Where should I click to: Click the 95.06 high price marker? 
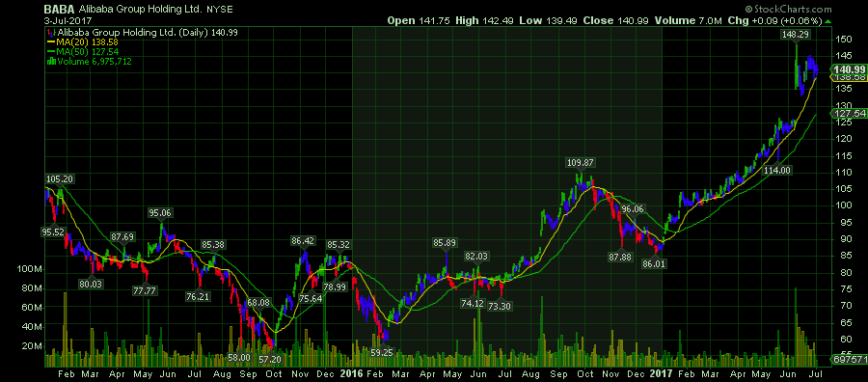click(x=160, y=212)
